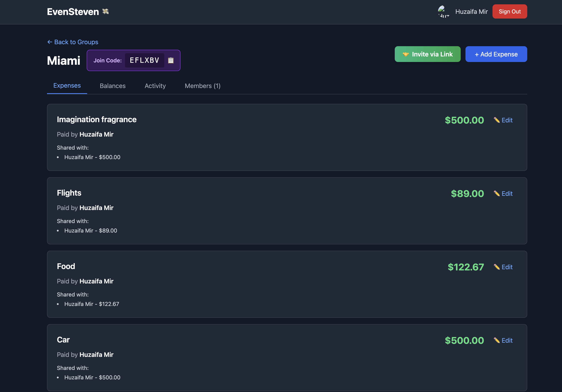Click the EFLXBV join code text
Viewport: 562px width, 392px height.
point(144,60)
